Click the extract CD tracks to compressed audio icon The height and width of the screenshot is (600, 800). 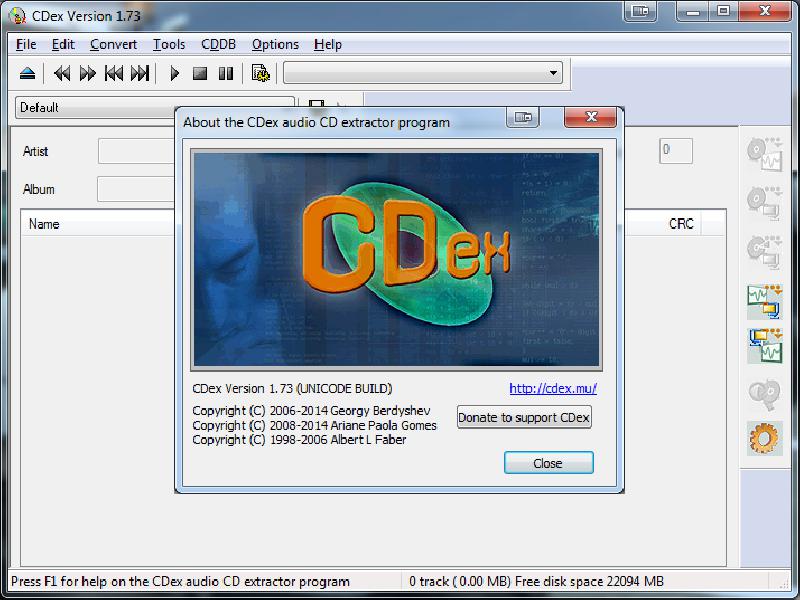pyautogui.click(x=764, y=203)
